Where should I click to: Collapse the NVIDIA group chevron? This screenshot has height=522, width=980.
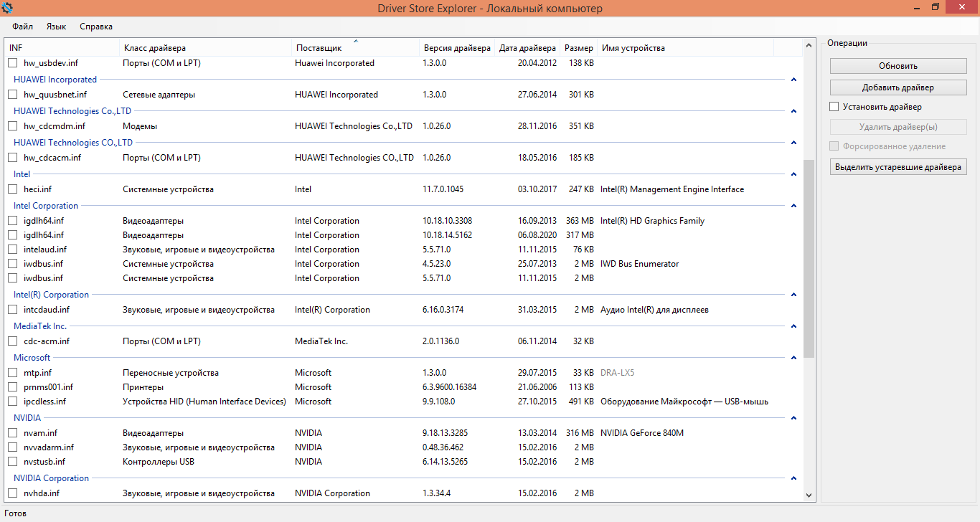pos(793,418)
